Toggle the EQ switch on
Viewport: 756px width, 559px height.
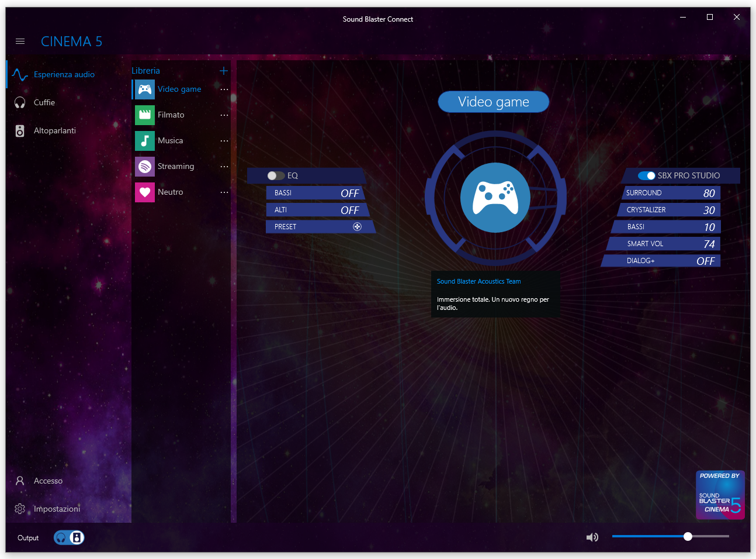point(276,175)
